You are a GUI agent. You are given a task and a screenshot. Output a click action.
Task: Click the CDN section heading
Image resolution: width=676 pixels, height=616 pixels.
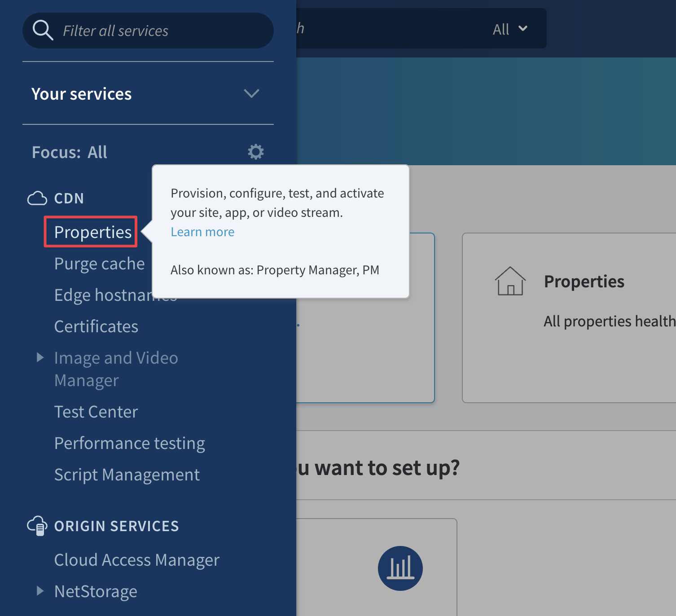point(69,198)
